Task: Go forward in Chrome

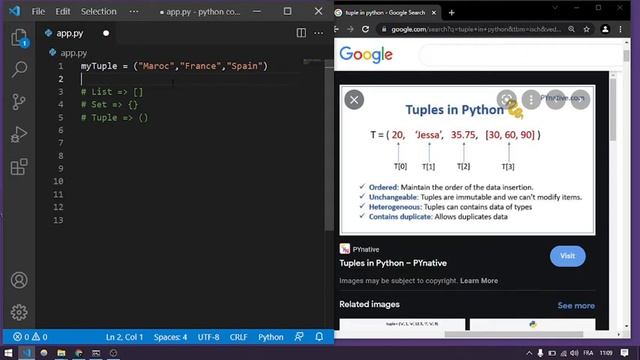Action: click(x=350, y=29)
